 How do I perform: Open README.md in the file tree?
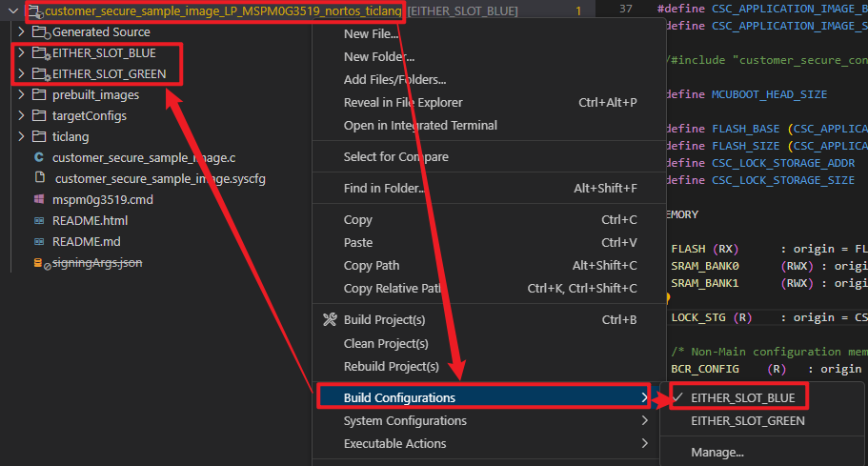86,241
